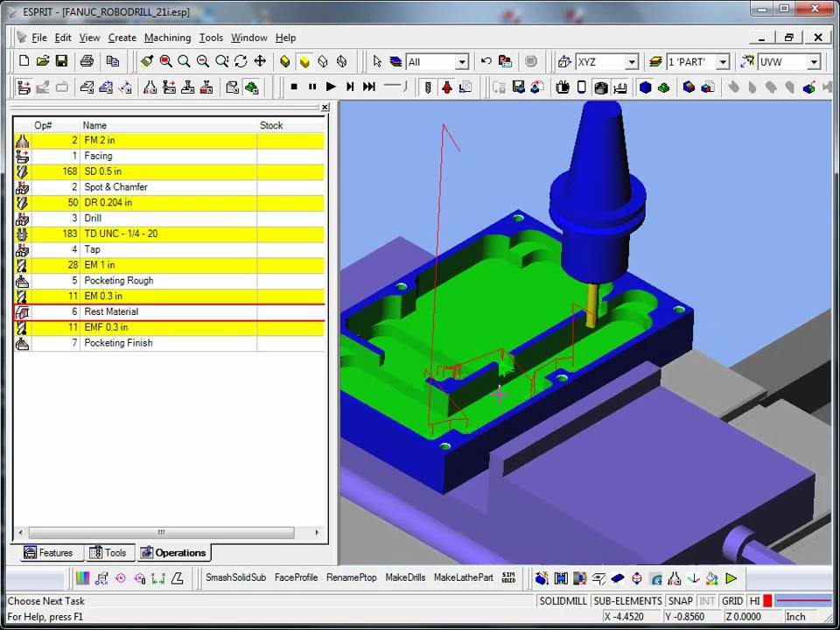Toggle SNAP mode in status bar
The image size is (840, 630).
680,601
